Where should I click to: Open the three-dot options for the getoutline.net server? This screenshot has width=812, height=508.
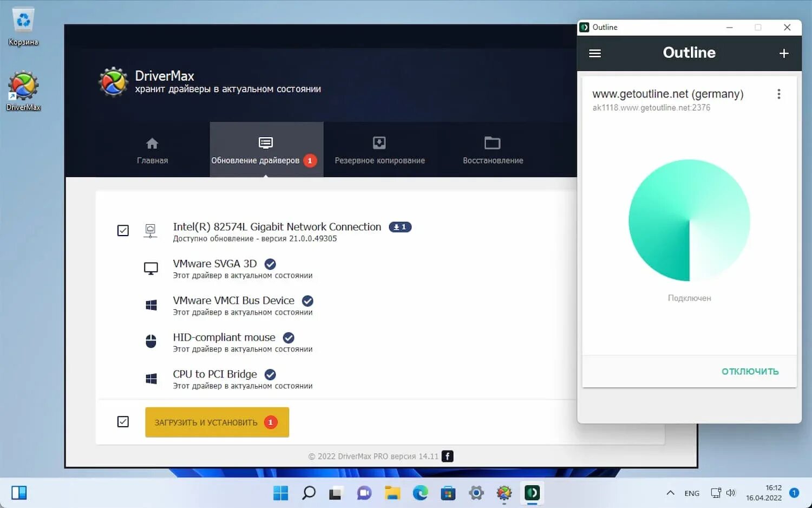point(779,94)
